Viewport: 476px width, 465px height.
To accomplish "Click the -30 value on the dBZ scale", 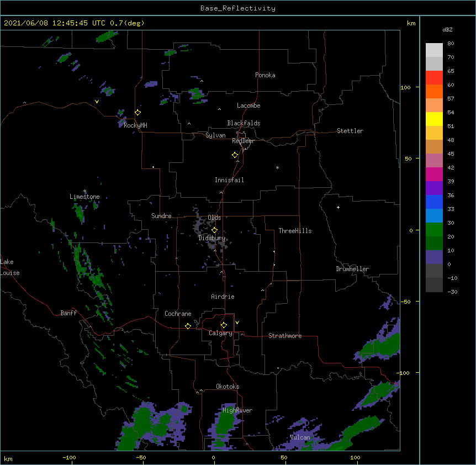I will coord(452,292).
